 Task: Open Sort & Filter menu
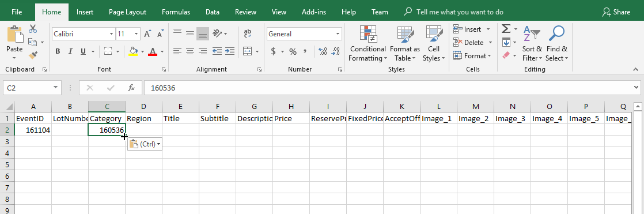pyautogui.click(x=532, y=43)
